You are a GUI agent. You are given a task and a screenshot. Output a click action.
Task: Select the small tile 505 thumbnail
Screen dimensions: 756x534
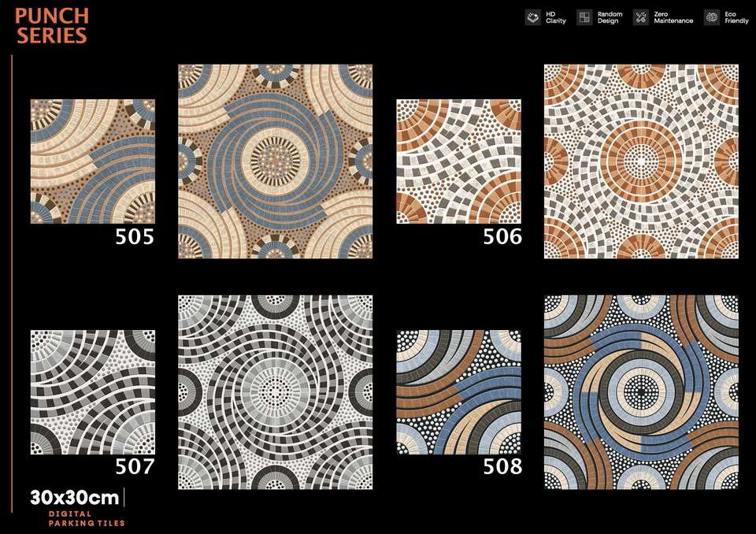click(93, 161)
